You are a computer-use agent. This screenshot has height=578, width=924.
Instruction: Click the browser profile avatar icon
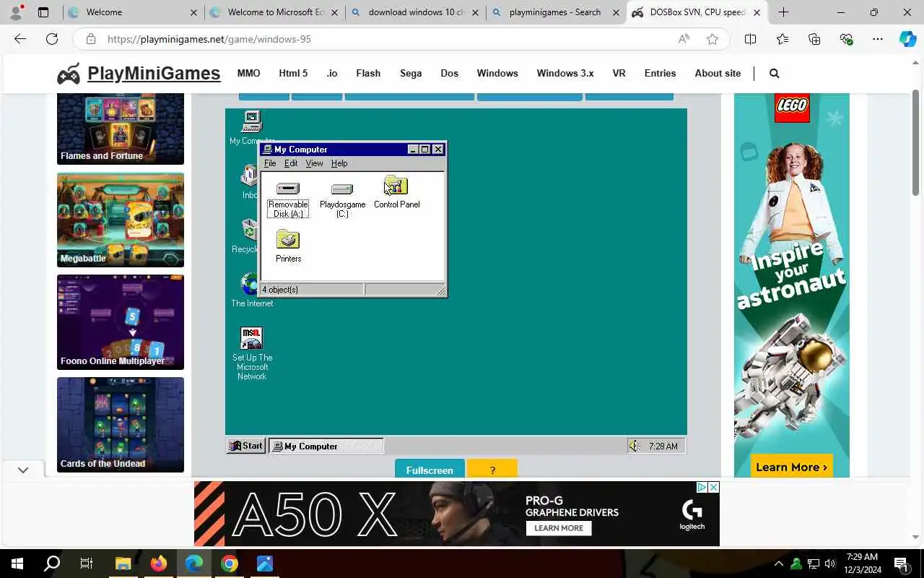[x=17, y=12]
